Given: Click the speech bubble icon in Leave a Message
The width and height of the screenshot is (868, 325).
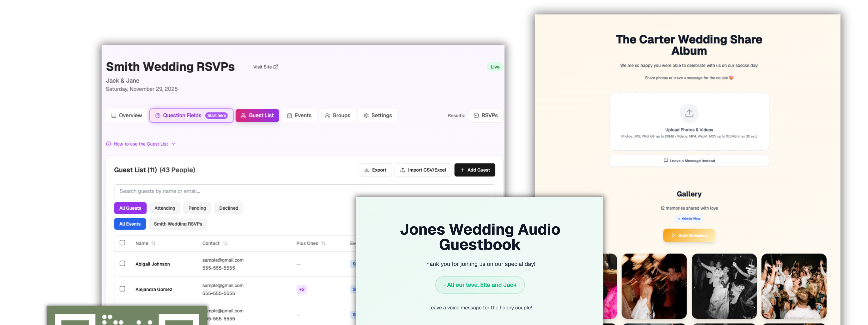Looking at the screenshot, I should click(665, 161).
